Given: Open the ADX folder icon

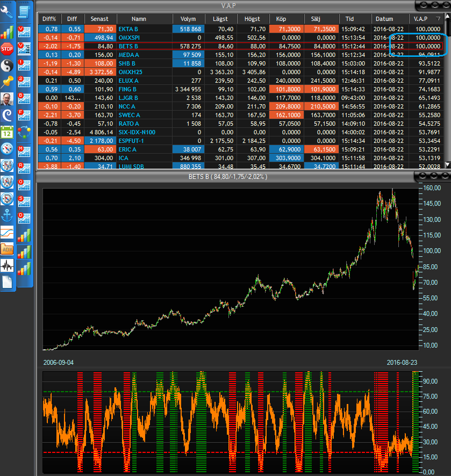Looking at the screenshot, I should (x=7, y=249).
